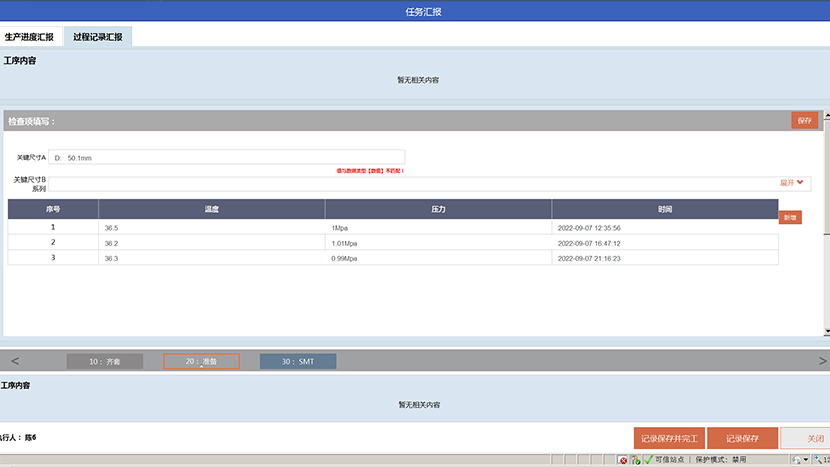Image resolution: width=830 pixels, height=467 pixels.
Task: Select process step 20：准备
Action: pos(201,361)
